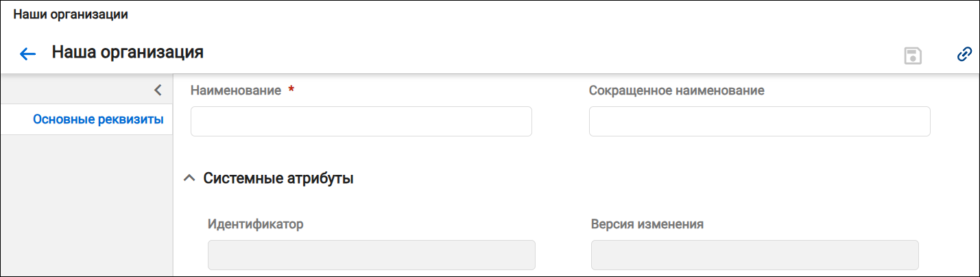The width and height of the screenshot is (980, 277).
Task: Click the floppy disk save icon
Action: tap(913, 56)
